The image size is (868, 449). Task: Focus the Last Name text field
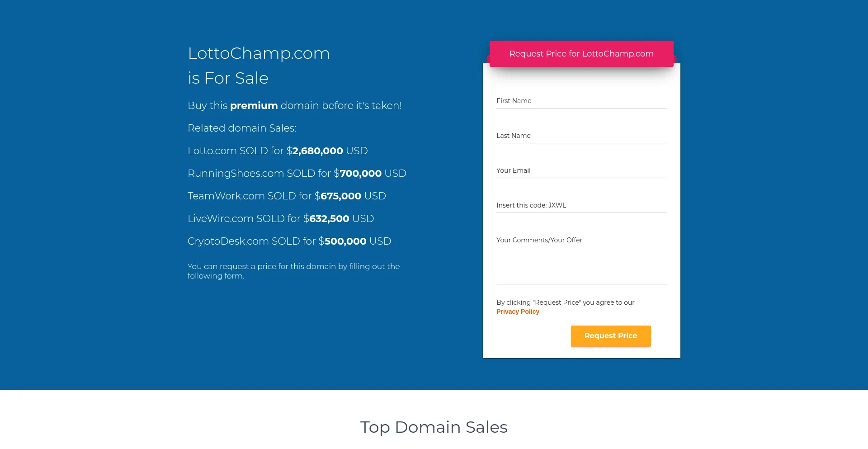581,136
